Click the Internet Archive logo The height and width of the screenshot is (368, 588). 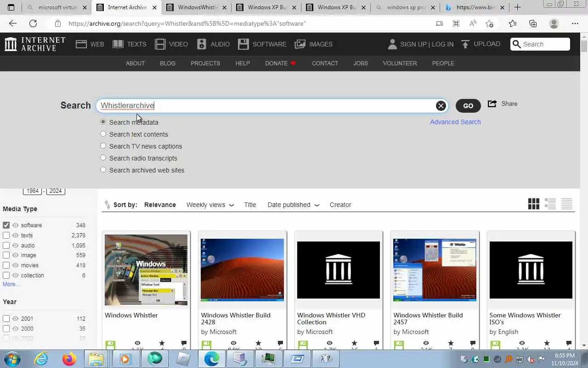35,44
